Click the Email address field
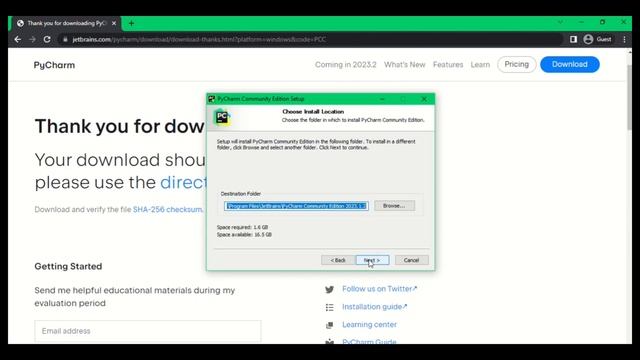The image size is (640, 360). tap(148, 331)
